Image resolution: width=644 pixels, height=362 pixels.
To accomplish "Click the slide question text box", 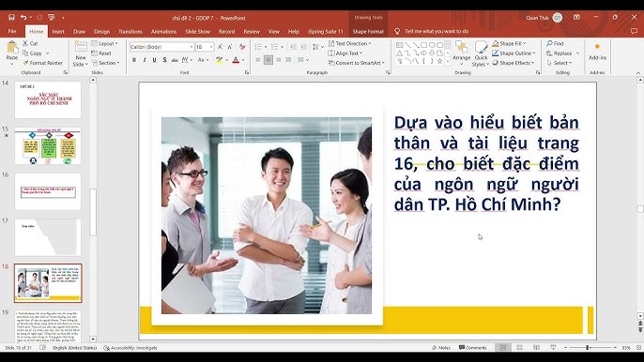I will tap(486, 163).
